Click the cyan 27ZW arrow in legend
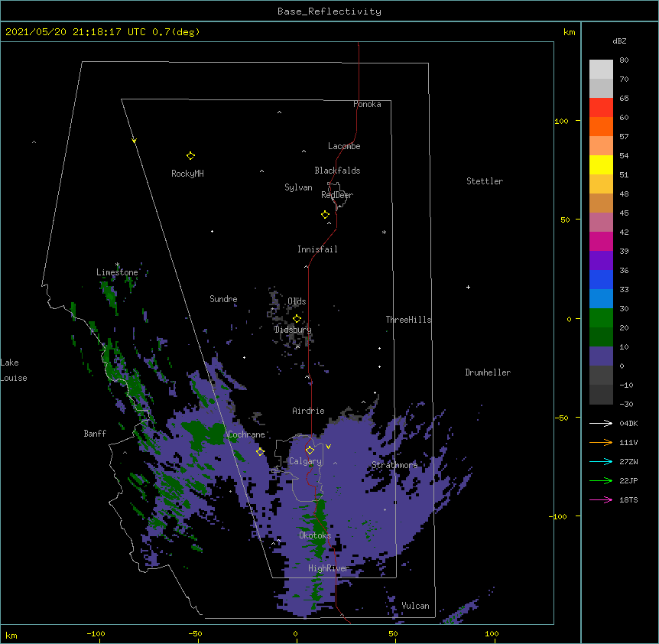This screenshot has height=644, width=659. tap(601, 461)
